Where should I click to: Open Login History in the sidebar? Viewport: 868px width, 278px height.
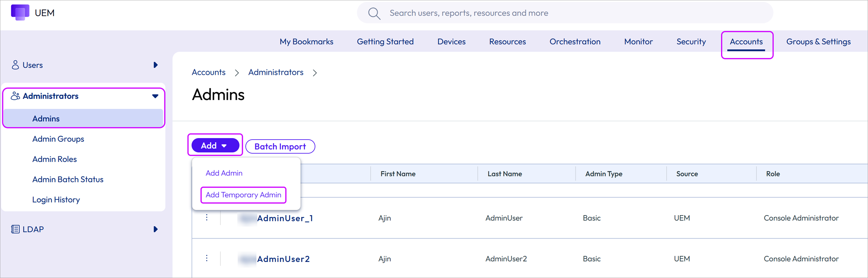coord(56,200)
